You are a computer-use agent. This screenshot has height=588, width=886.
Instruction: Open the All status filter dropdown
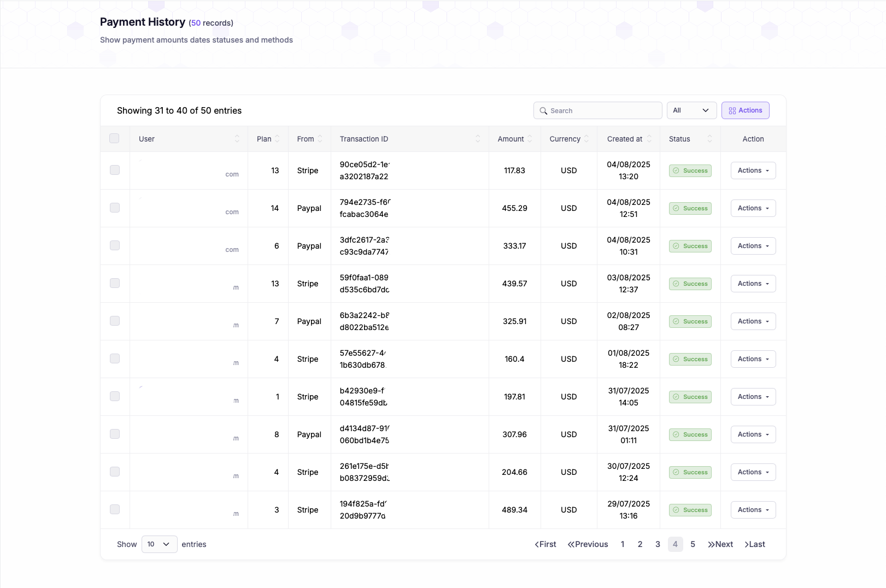coord(691,110)
